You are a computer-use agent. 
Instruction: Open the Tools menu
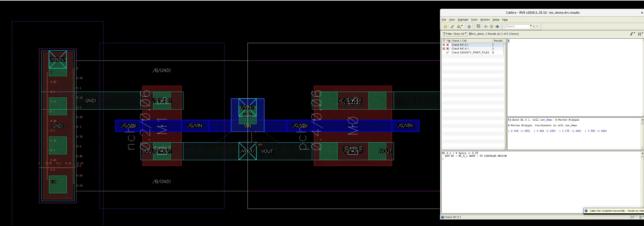[474, 20]
